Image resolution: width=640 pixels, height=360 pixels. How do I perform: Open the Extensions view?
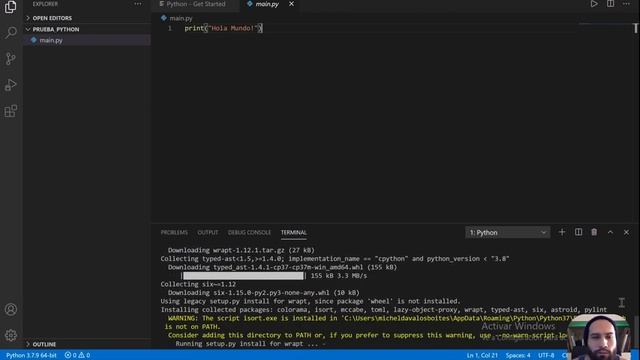(x=11, y=111)
